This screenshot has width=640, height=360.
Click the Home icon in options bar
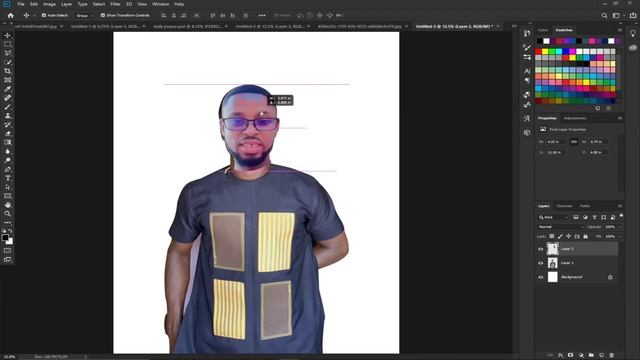point(11,16)
